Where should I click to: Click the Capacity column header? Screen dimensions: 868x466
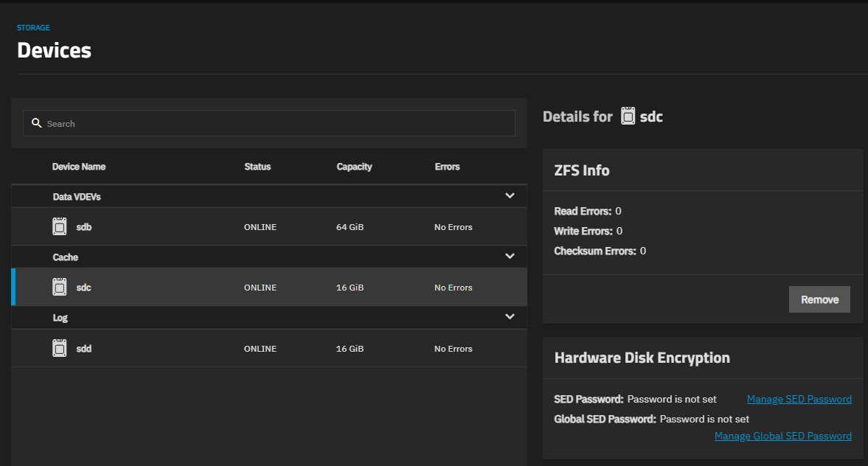click(354, 167)
